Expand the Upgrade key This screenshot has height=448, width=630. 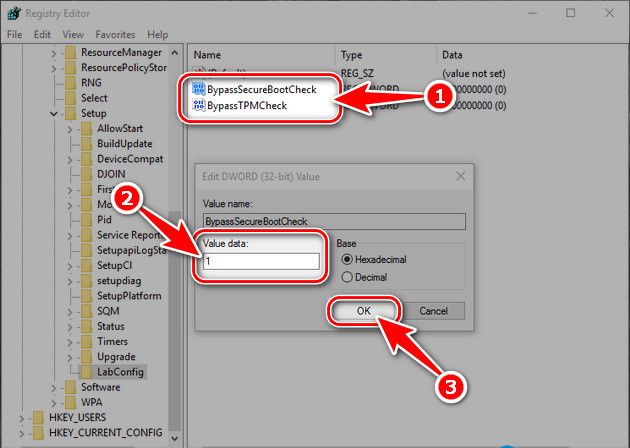click(70, 357)
